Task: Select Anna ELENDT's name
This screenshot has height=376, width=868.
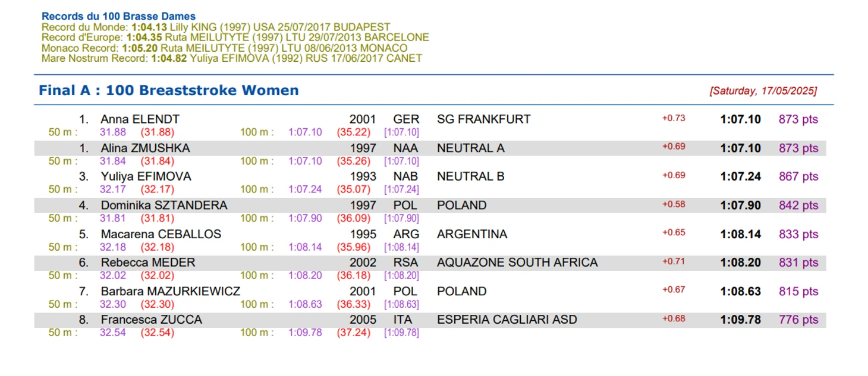Action: [x=140, y=119]
